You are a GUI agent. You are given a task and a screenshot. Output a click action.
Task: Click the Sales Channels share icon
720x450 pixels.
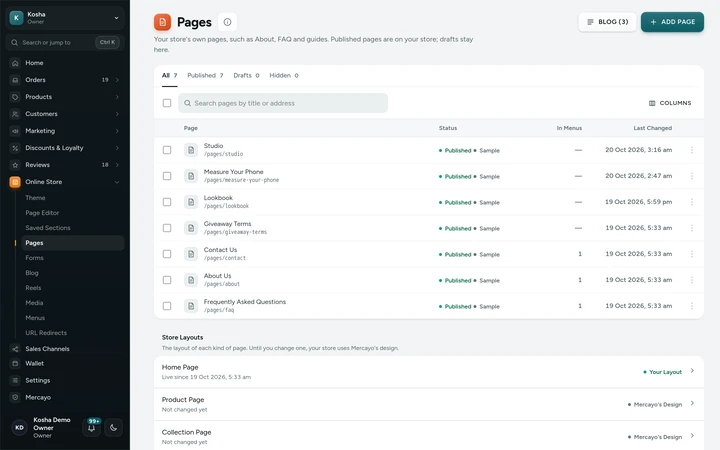coord(15,349)
